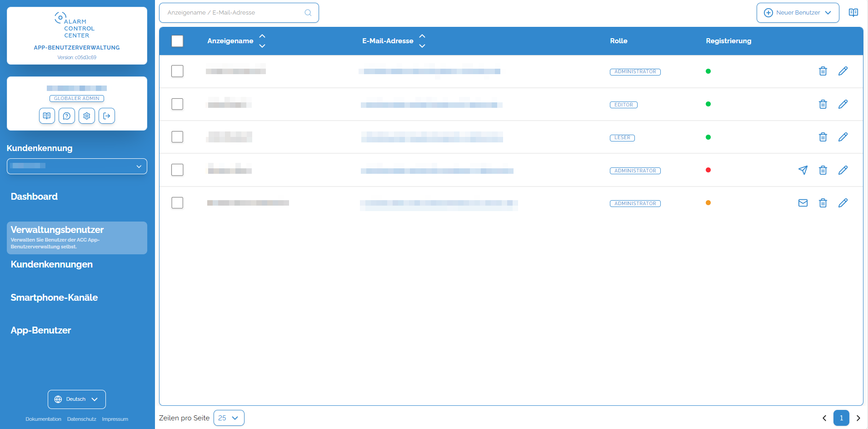Viewport: 868px width, 429px height.
Task: Open Verwaltungsbenutzer in sidebar
Action: pyautogui.click(x=77, y=238)
